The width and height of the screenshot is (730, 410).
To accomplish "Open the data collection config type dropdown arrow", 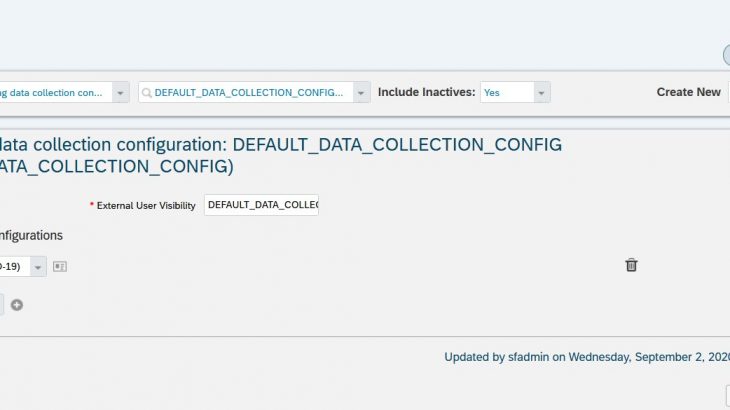I will [x=120, y=92].
